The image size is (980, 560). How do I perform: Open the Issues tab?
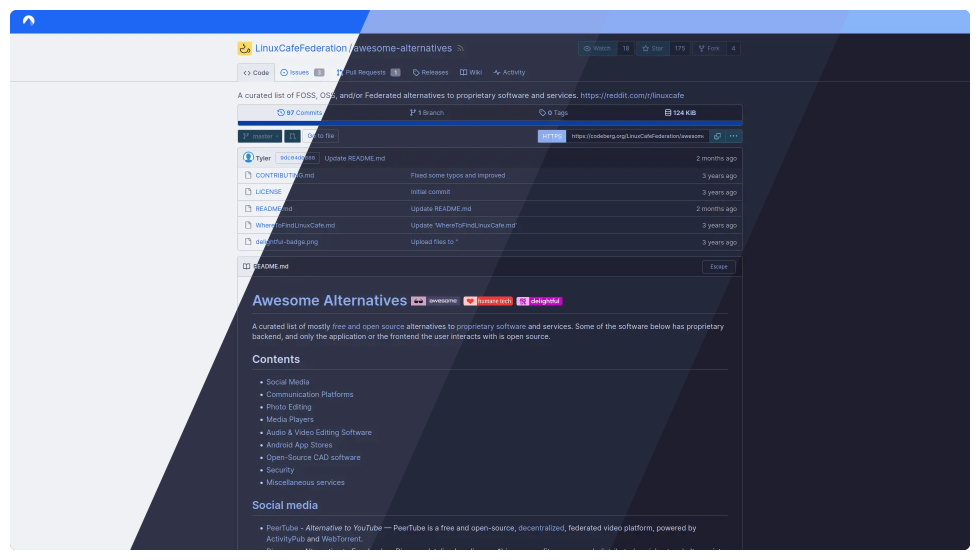[302, 72]
